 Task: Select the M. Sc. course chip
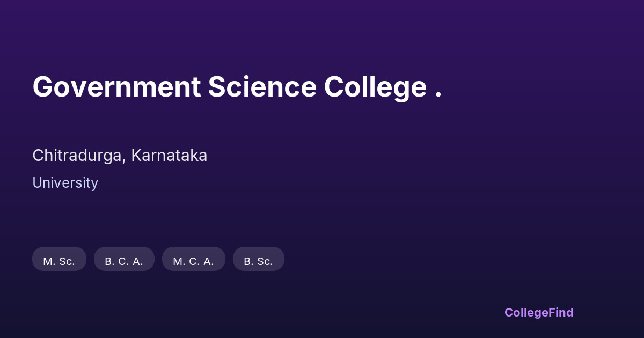point(59,261)
